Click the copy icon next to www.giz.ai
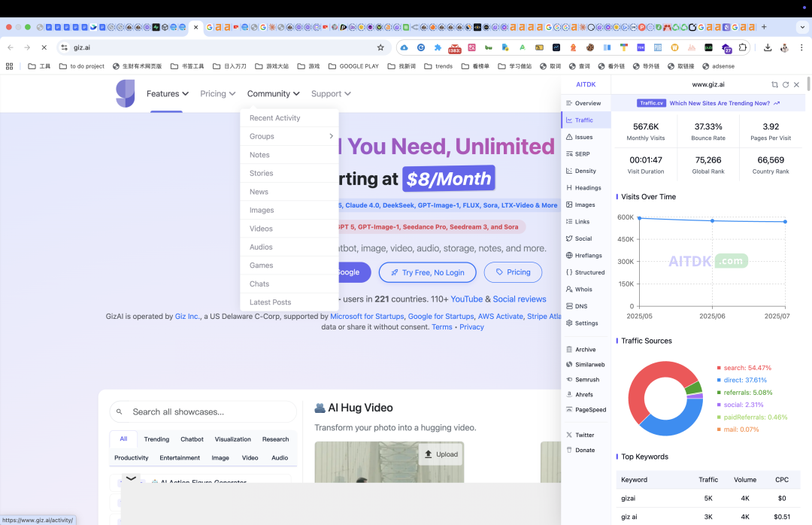The height and width of the screenshot is (525, 812). 774,84
